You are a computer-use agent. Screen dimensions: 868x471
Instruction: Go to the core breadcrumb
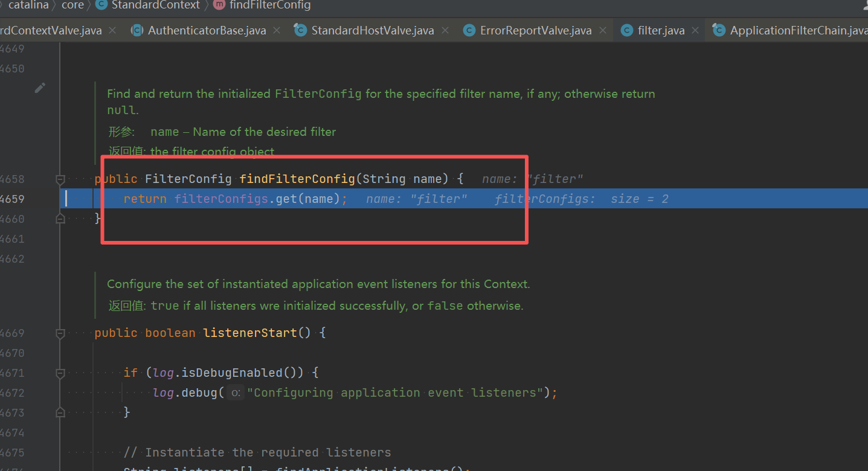72,5
